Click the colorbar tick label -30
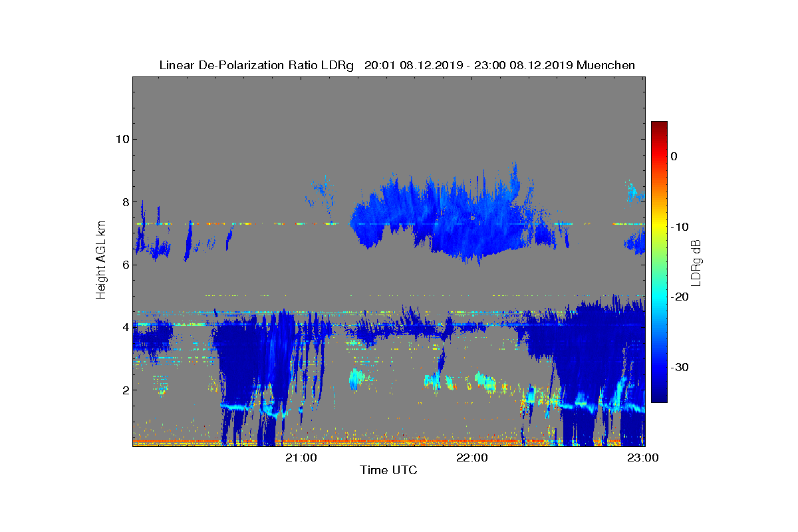The image size is (798, 532). (679, 367)
